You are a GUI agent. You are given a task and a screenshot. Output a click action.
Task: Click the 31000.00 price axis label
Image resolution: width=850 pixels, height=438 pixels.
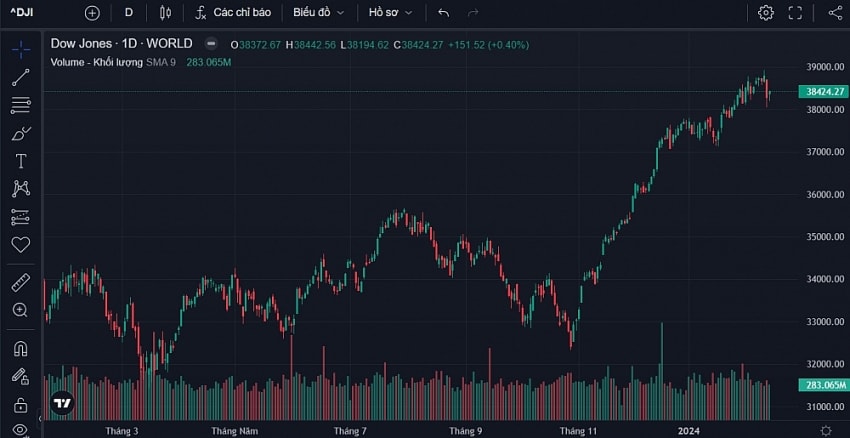825,407
